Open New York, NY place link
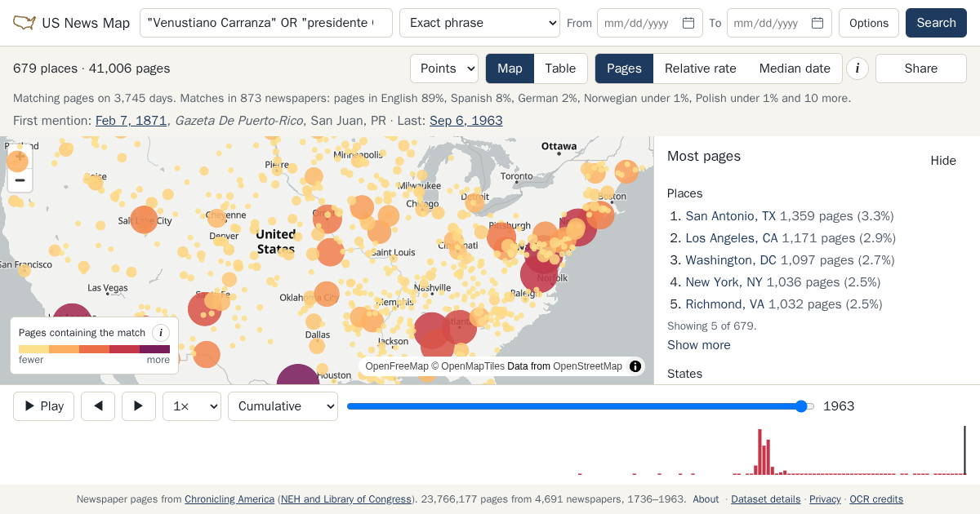The image size is (980, 514). 724,282
